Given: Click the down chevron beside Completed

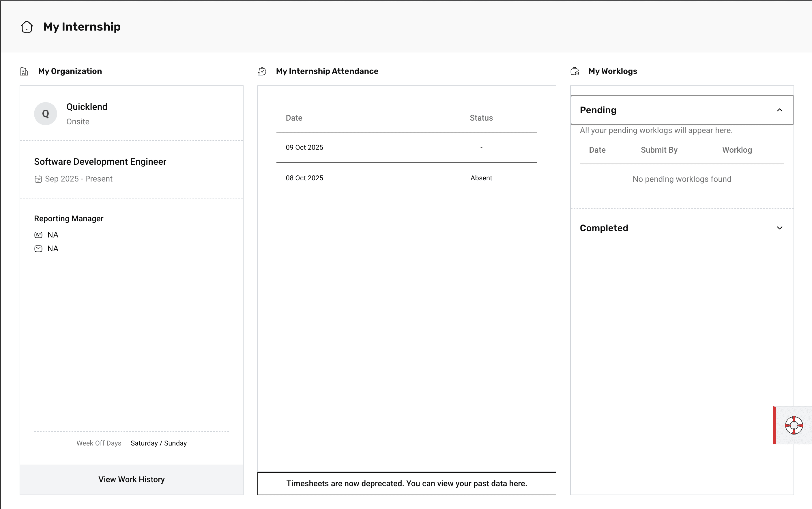Looking at the screenshot, I should [x=779, y=228].
